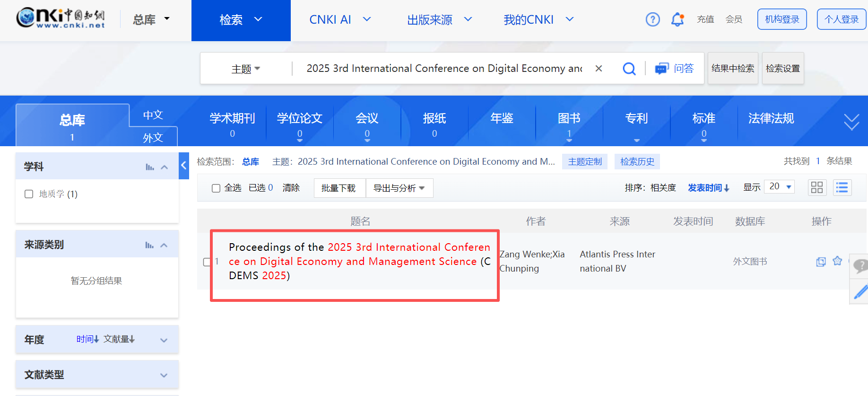
Task: Open the help question mark icon
Action: click(652, 19)
